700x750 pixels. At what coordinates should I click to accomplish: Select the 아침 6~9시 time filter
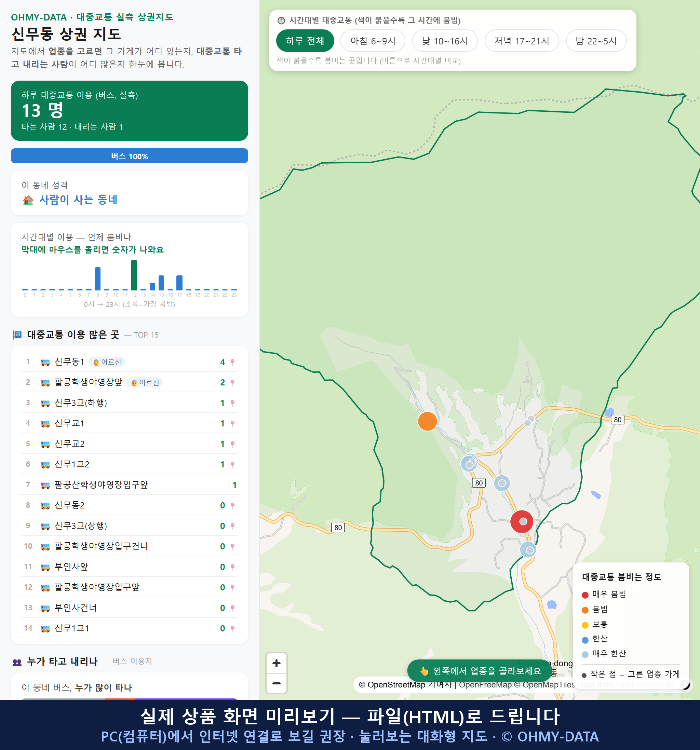[x=373, y=41]
